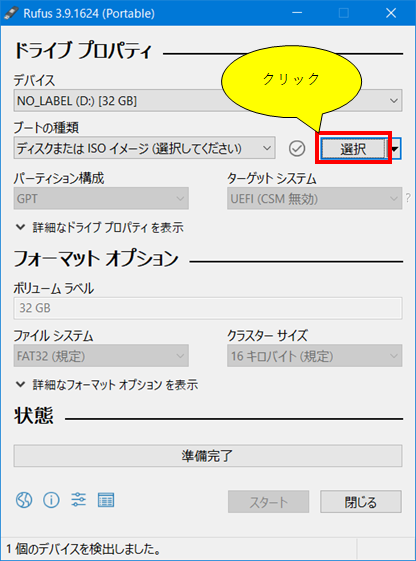416x561 pixels.
Task: Open the About info icon
Action: [x=51, y=499]
